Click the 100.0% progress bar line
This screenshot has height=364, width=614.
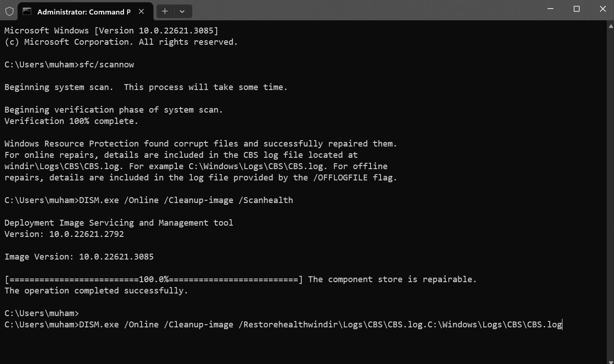pyautogui.click(x=241, y=279)
